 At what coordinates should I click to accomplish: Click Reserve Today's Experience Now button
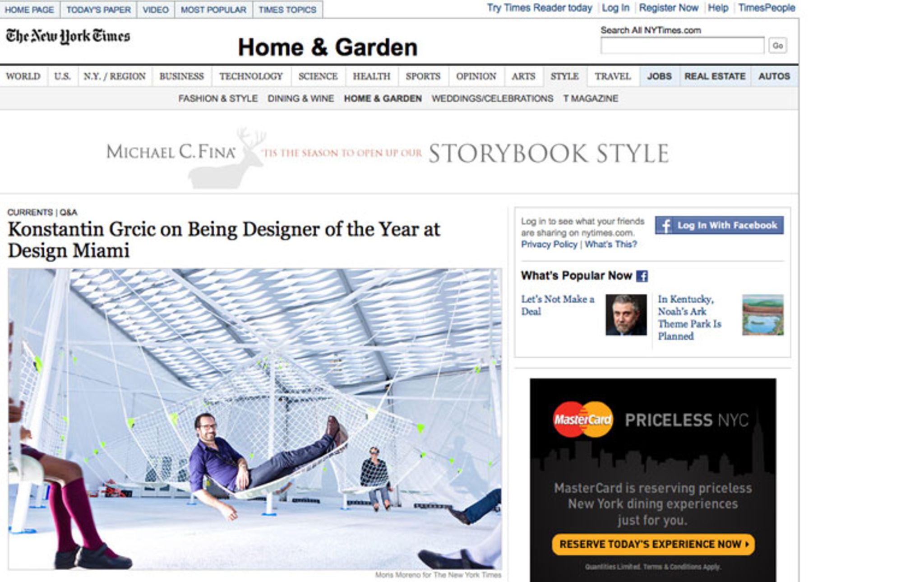pyautogui.click(x=653, y=544)
